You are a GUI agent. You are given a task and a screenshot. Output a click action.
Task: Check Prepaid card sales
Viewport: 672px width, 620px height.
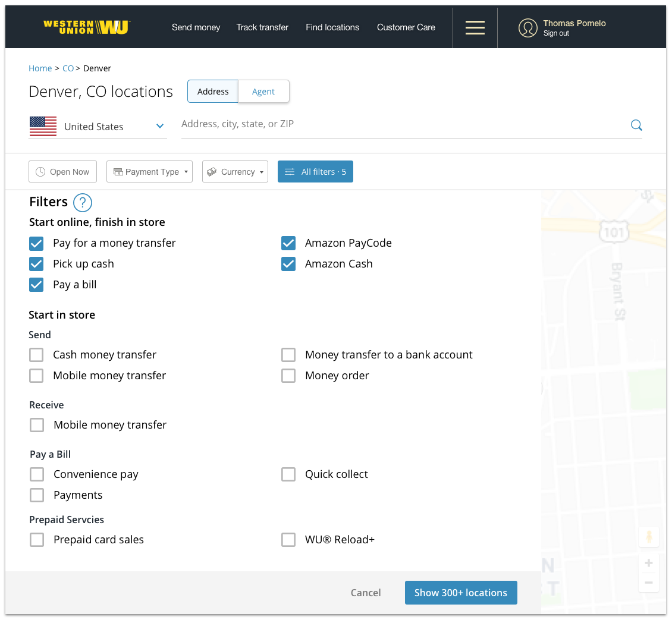[37, 540]
